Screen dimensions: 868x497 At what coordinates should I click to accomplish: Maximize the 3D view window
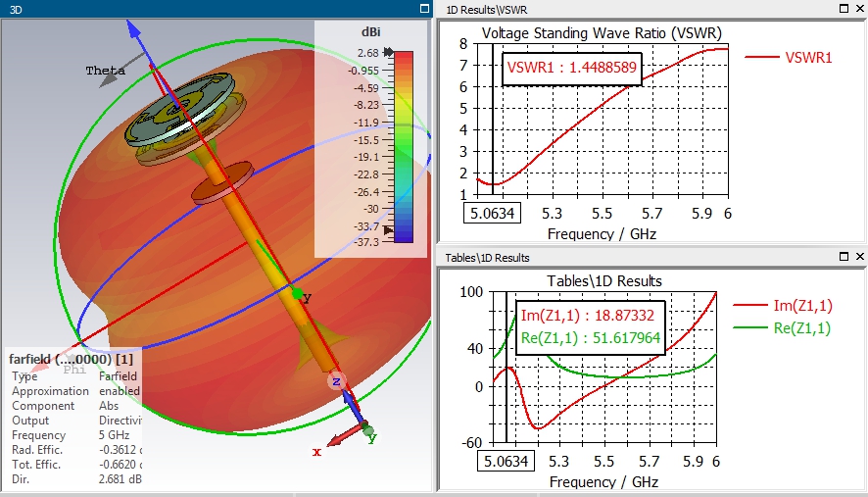[x=424, y=8]
